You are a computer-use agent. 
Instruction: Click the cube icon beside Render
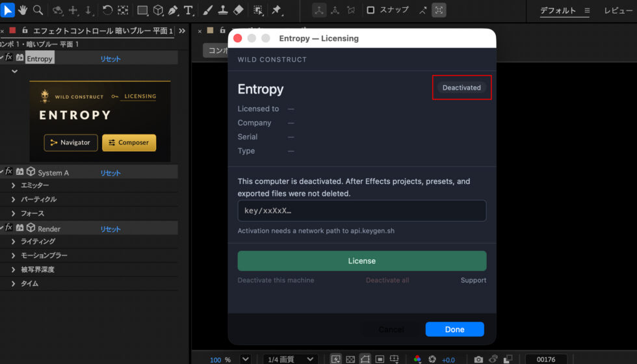[x=31, y=228]
